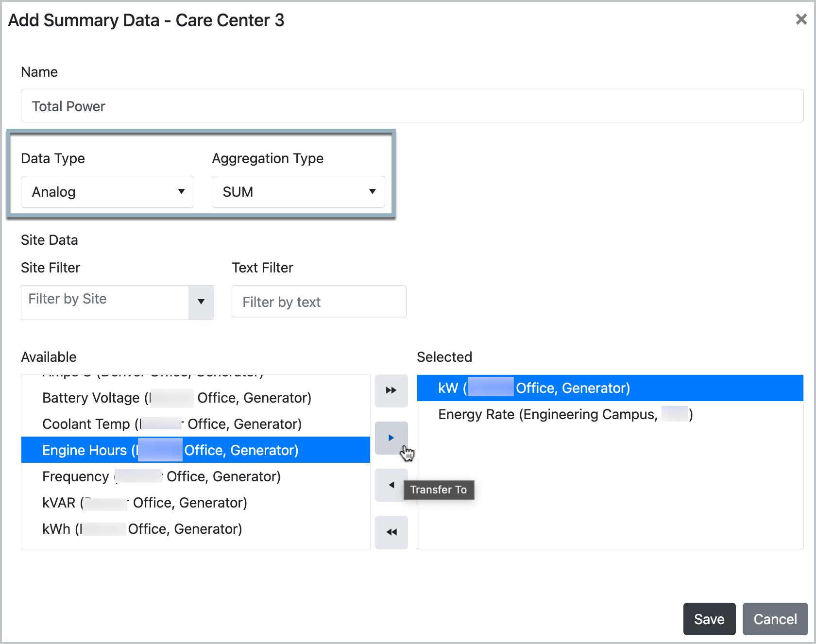Select Engine Hours in Available list

[x=170, y=450]
